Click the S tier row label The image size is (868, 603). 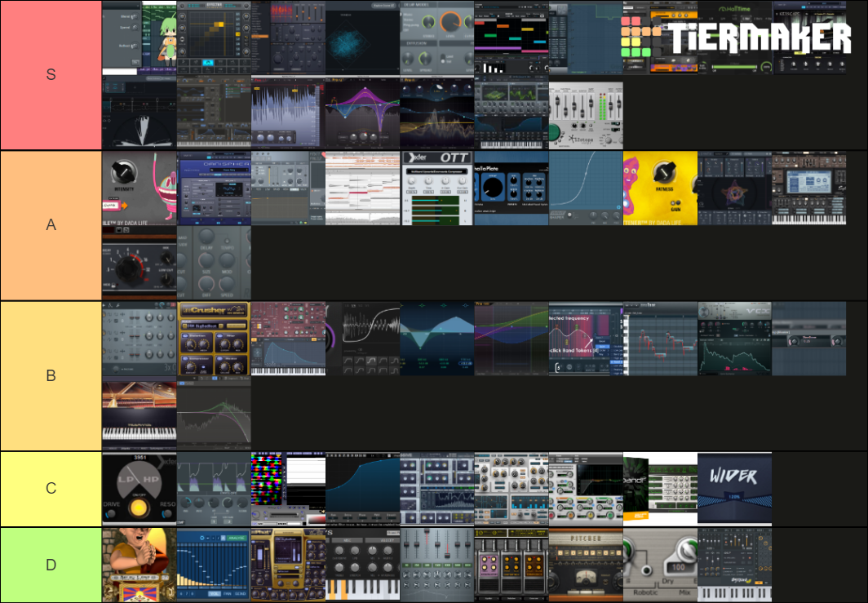pyautogui.click(x=51, y=74)
